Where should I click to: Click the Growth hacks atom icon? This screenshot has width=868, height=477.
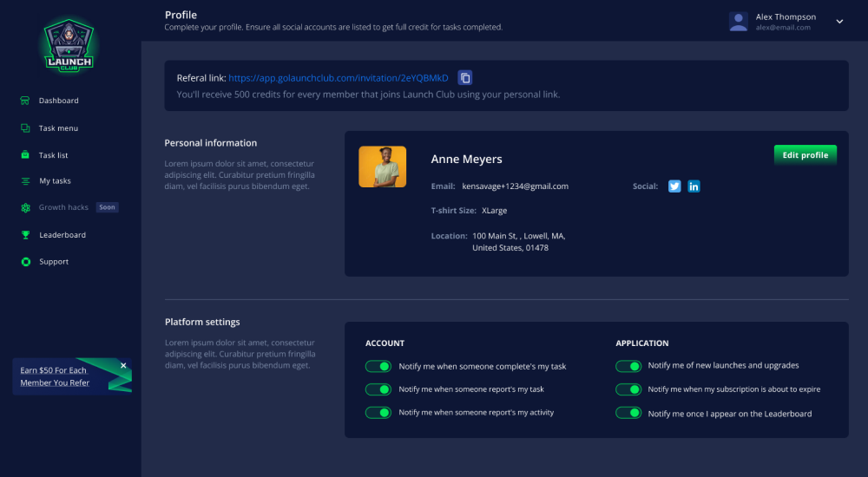[25, 207]
